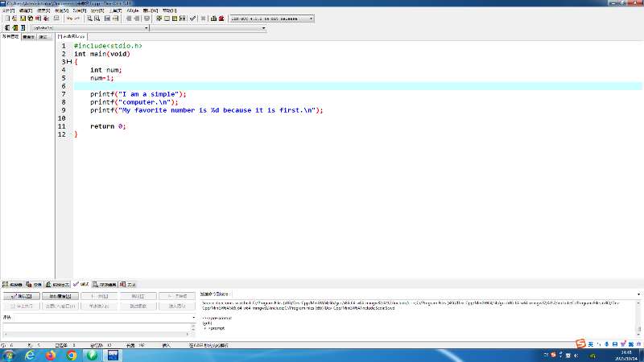
Task: Click the Close All toolbar icon
Action: click(46, 19)
